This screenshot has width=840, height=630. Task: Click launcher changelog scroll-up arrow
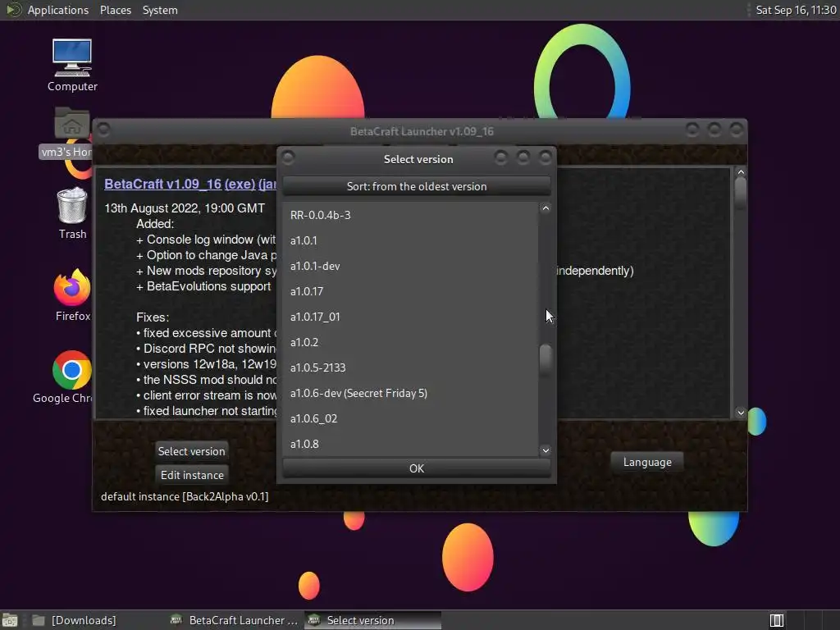[x=741, y=172]
